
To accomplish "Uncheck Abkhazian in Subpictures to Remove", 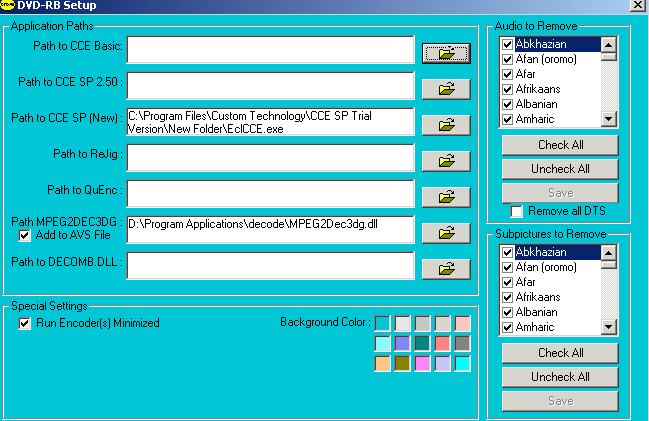I will 507,252.
